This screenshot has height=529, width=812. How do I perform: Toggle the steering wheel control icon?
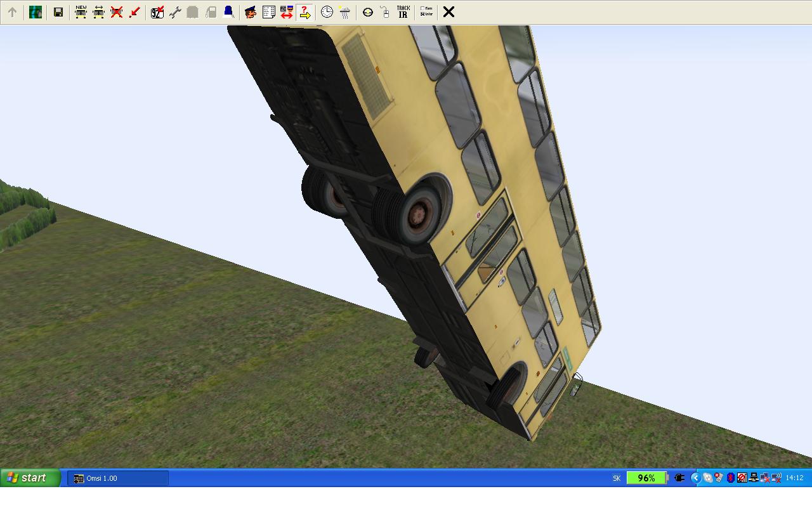point(367,12)
